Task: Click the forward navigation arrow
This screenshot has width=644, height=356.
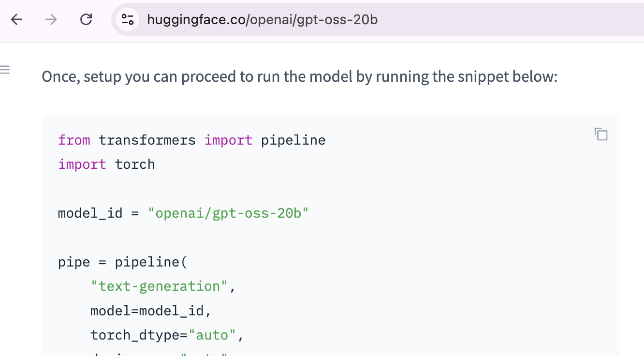Action: tap(51, 20)
